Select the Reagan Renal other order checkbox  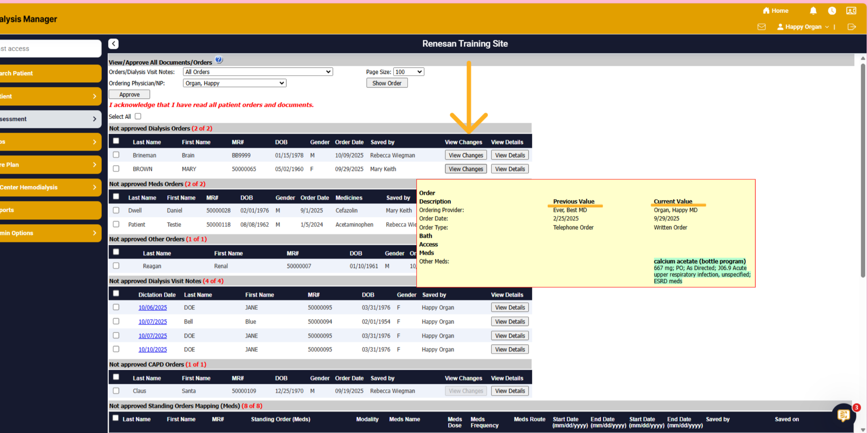tap(116, 265)
